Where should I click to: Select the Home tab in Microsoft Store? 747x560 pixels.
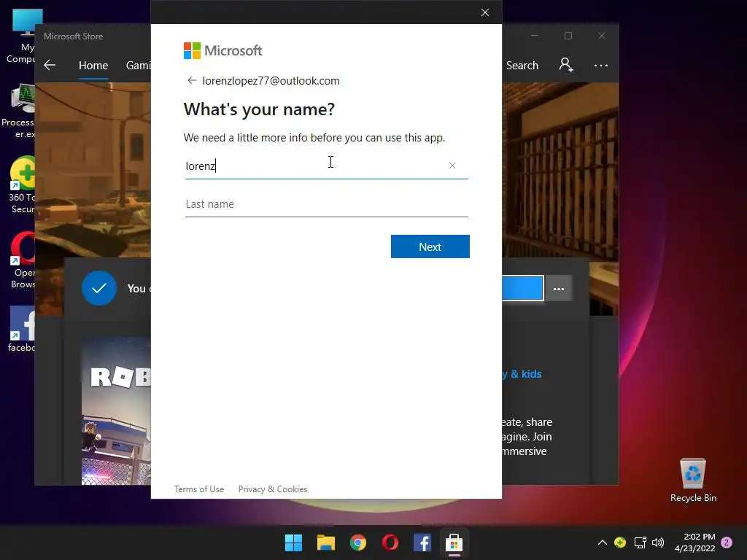coord(93,65)
